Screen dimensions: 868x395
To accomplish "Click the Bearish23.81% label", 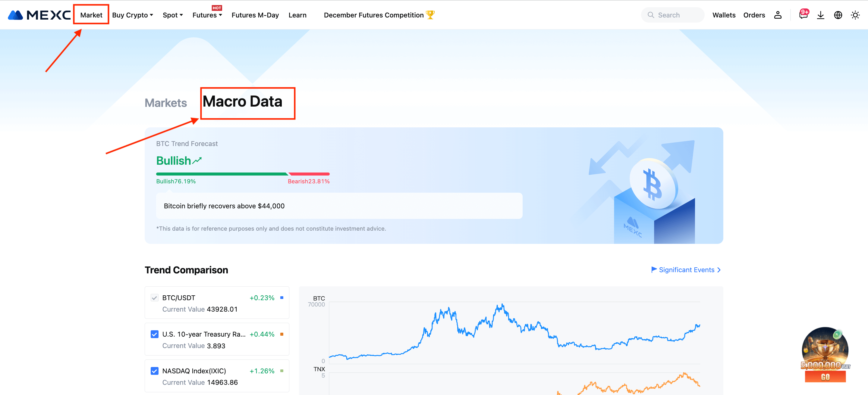I will (x=309, y=181).
